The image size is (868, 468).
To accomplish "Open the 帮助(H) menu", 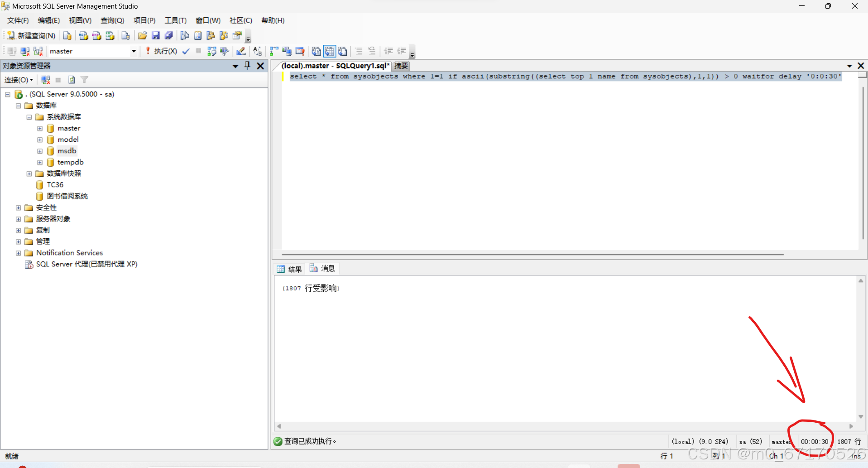I will click(x=273, y=20).
